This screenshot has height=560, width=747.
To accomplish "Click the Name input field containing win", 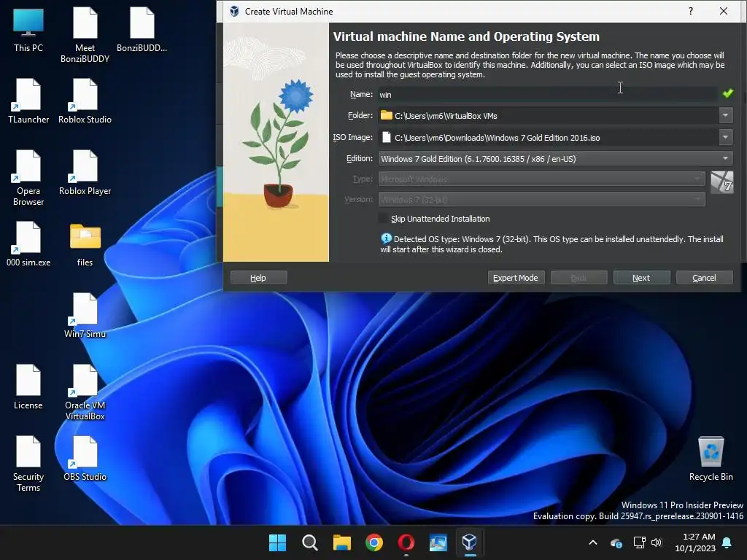I will coord(548,94).
